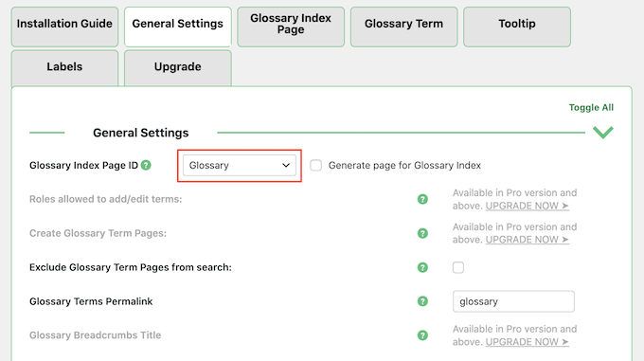Click the Glossary Terms Permalink input field
The image size is (644, 361).
click(x=513, y=301)
